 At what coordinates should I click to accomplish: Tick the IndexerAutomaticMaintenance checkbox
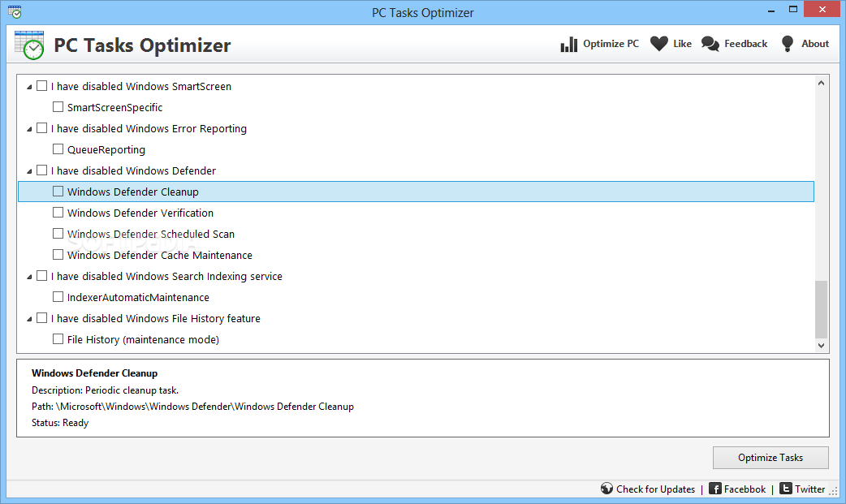click(58, 296)
